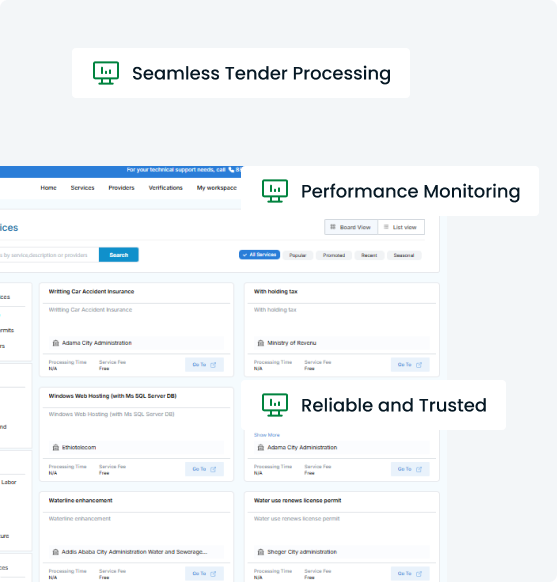Click Go To on Writting Car Accident Insurance
The height and width of the screenshot is (582, 557).
pyautogui.click(x=204, y=365)
